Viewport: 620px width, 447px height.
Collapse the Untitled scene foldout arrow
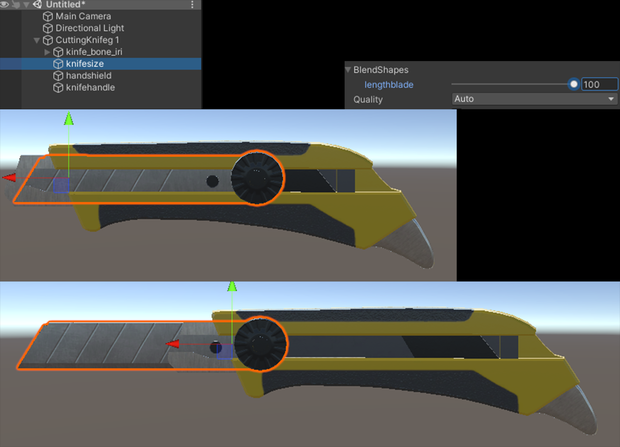pos(26,5)
